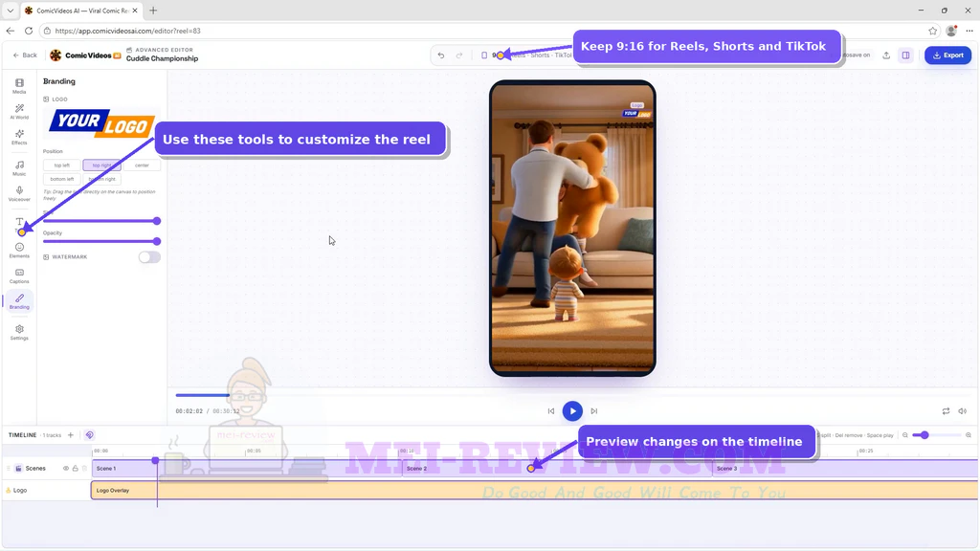Viewport: 980px width, 551px height.
Task: Open the Effects panel
Action: [19, 138]
